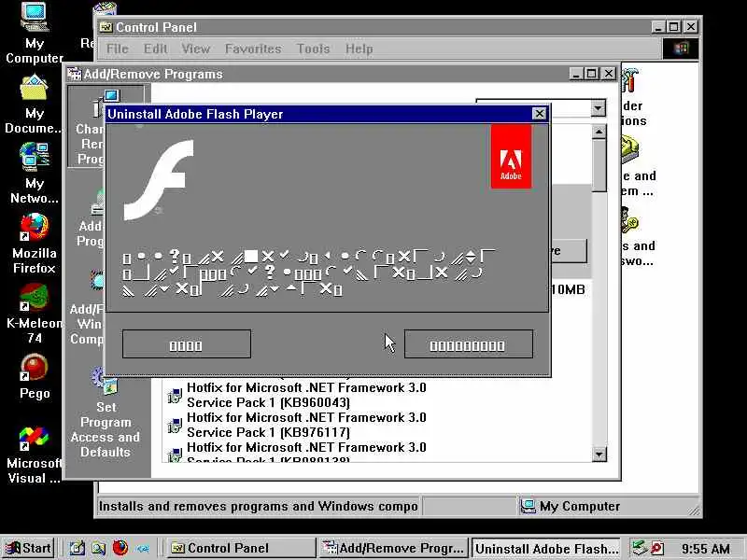Viewport: 747px width, 560px height.
Task: Click hotfix KB960043 entry icon
Action: coord(175,395)
